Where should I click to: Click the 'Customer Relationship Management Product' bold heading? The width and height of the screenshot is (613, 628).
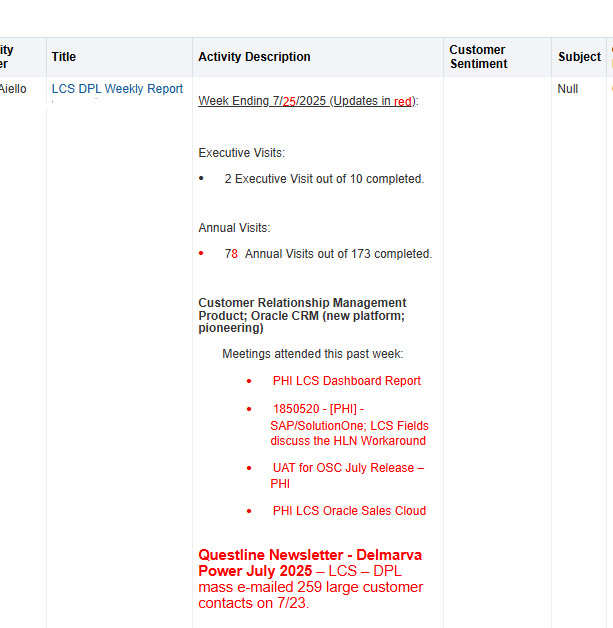click(302, 315)
